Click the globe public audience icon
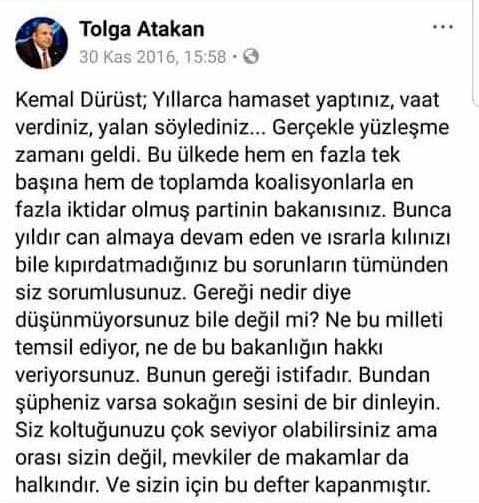Image resolution: width=479 pixels, height=503 pixels. (251, 56)
